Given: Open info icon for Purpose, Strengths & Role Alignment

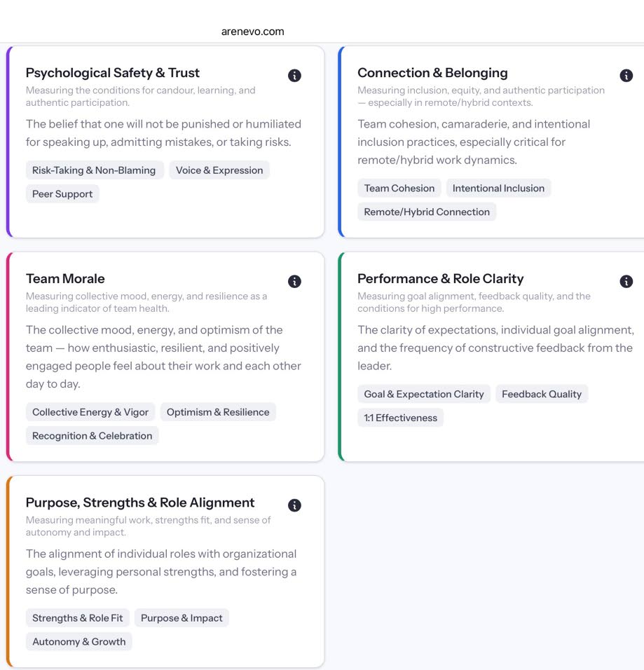Looking at the screenshot, I should click(294, 505).
